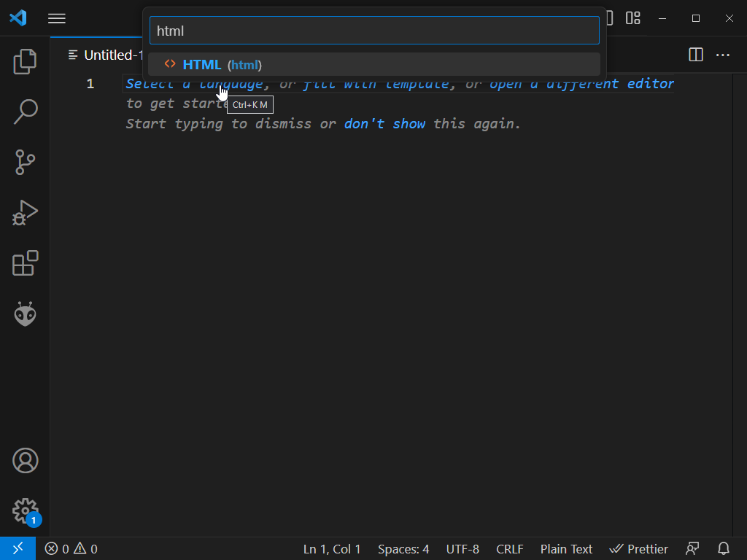Select the HTML (html) language option
This screenshot has height=560, width=747.
[x=374, y=65]
